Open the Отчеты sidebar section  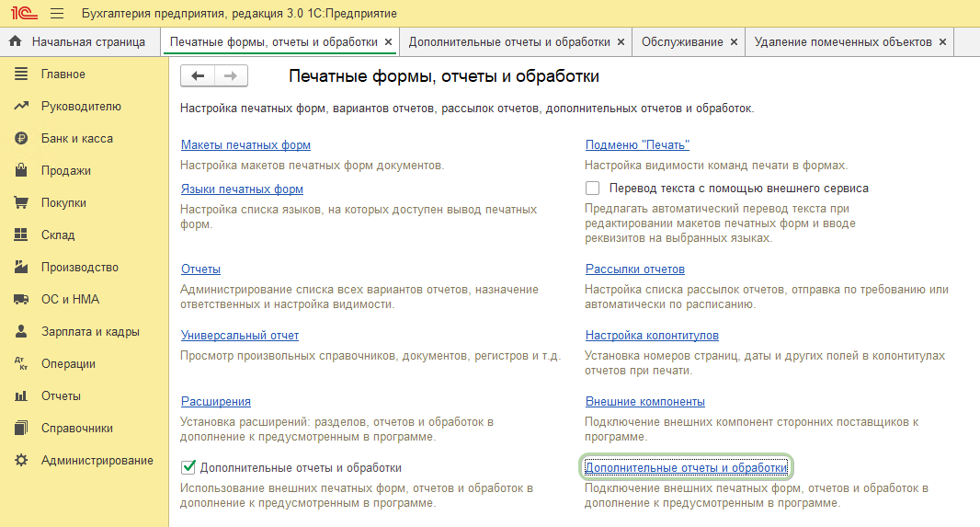pos(62,395)
